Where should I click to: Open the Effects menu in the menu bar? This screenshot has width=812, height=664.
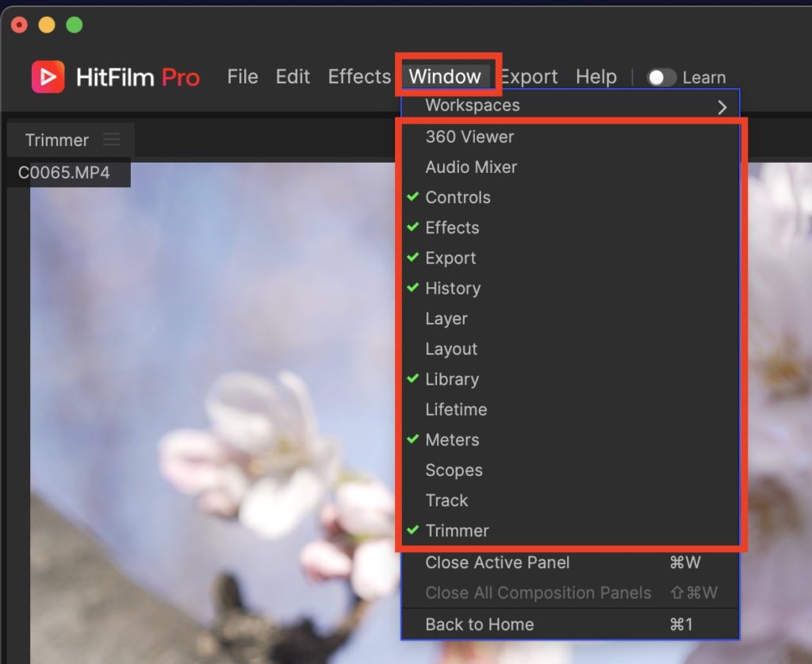pos(359,77)
